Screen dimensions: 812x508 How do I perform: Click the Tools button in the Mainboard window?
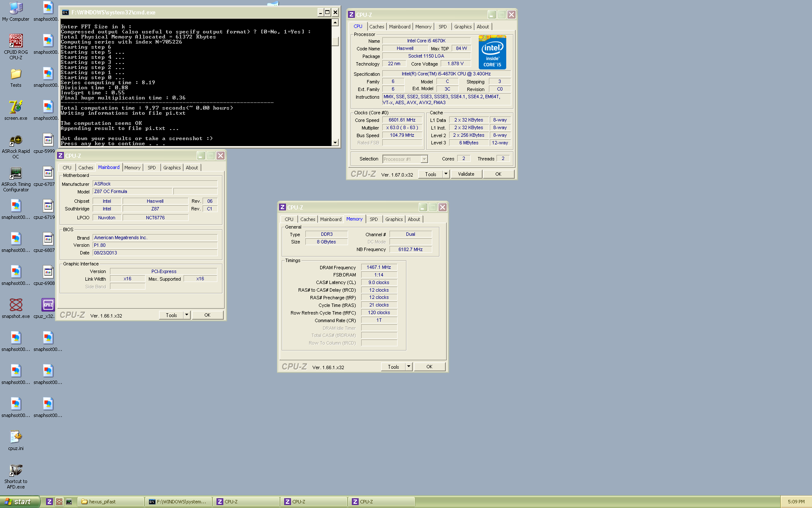click(x=171, y=315)
